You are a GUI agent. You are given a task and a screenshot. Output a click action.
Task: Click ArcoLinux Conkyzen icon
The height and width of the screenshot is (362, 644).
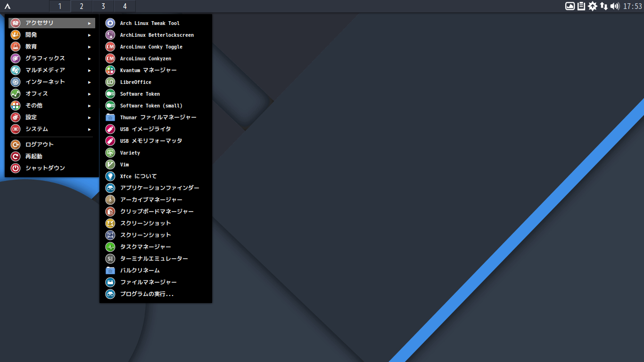110,58
